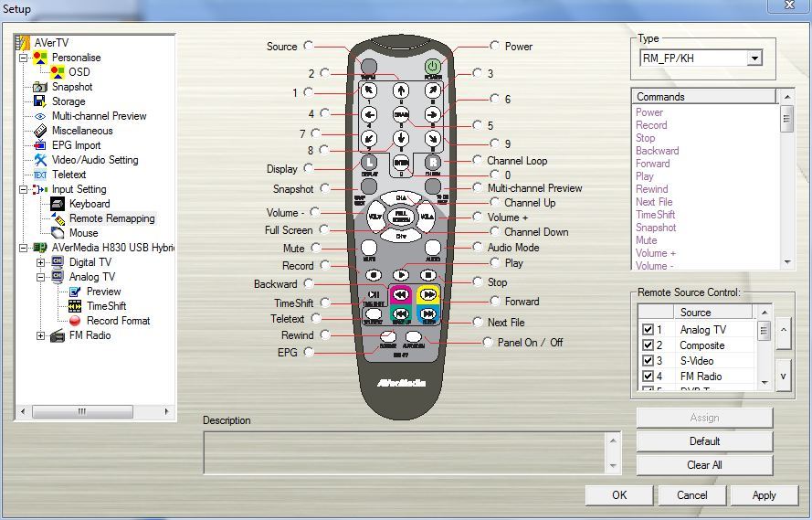Collapse the Input Setting tree node

click(24, 189)
